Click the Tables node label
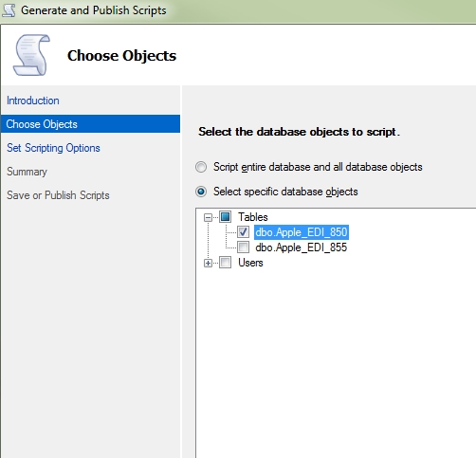The height and width of the screenshot is (458, 476). [253, 217]
